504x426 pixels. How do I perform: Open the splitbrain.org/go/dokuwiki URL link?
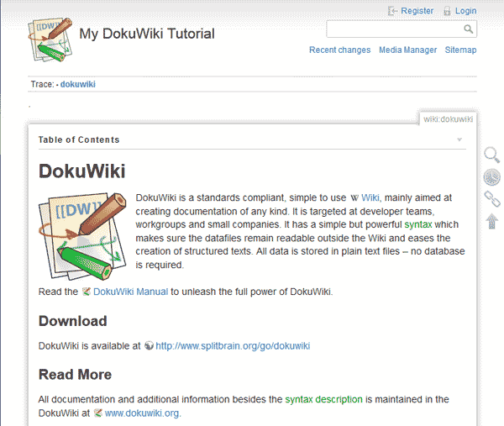click(x=233, y=346)
